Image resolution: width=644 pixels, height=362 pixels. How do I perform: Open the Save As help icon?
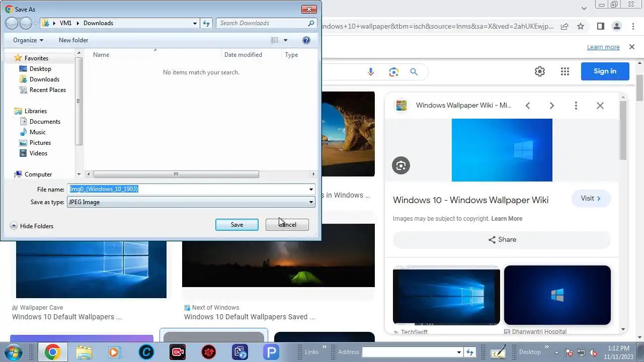[x=306, y=40]
